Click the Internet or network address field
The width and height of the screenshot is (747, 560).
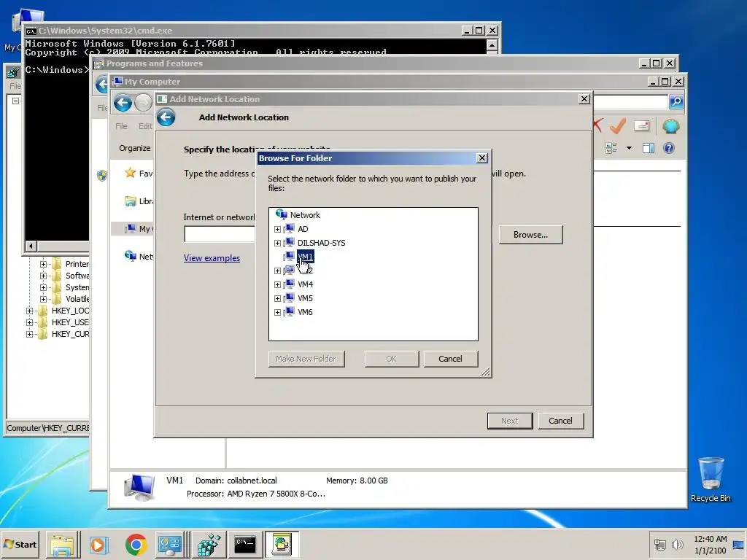coord(220,234)
